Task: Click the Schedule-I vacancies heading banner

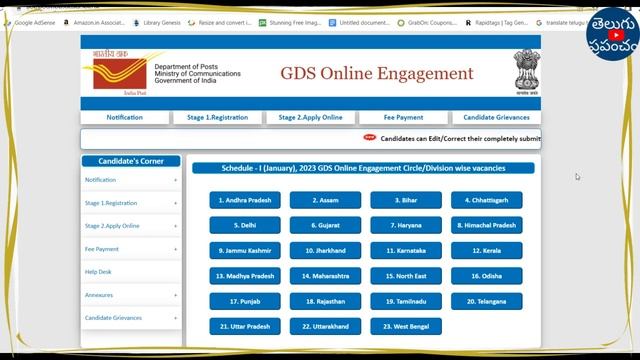Action: pos(363,168)
